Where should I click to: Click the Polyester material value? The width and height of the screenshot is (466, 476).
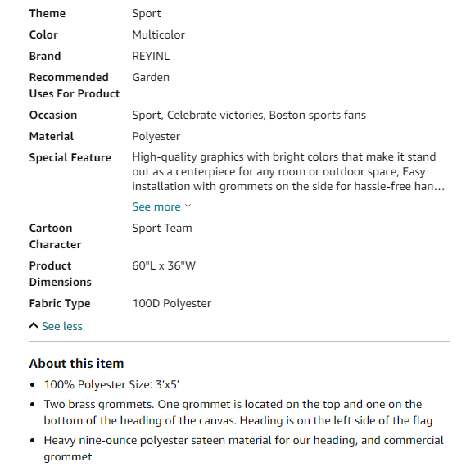[x=156, y=137]
